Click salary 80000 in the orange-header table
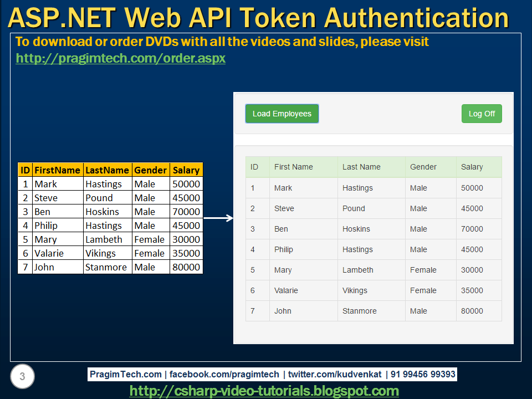The width and height of the screenshot is (532, 399). [x=186, y=267]
